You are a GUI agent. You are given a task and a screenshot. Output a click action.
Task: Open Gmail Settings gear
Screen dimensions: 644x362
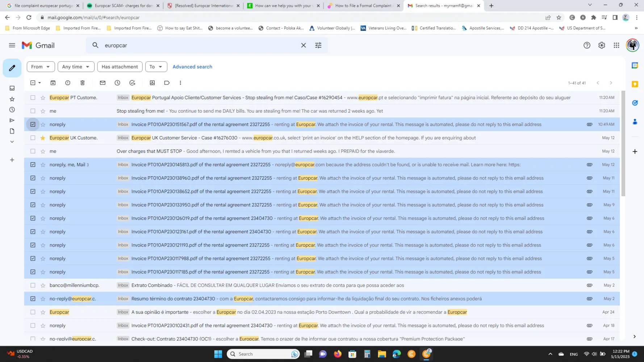(602, 45)
